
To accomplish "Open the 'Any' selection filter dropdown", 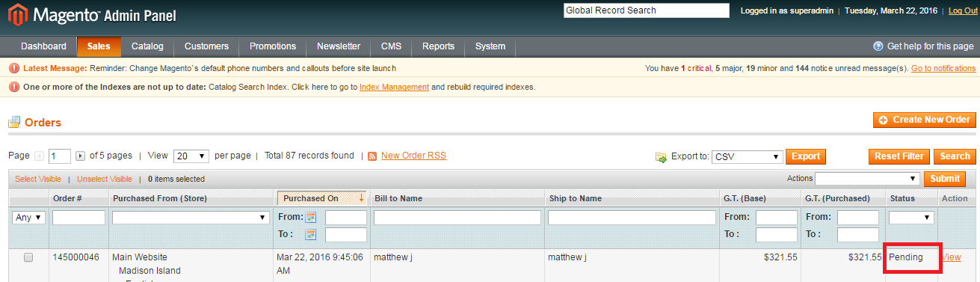I will pos(28,218).
